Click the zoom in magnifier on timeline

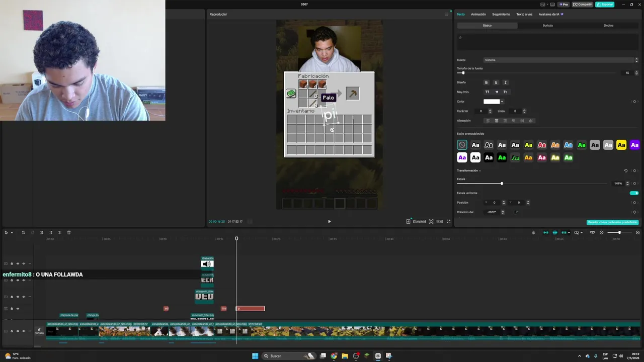click(638, 232)
